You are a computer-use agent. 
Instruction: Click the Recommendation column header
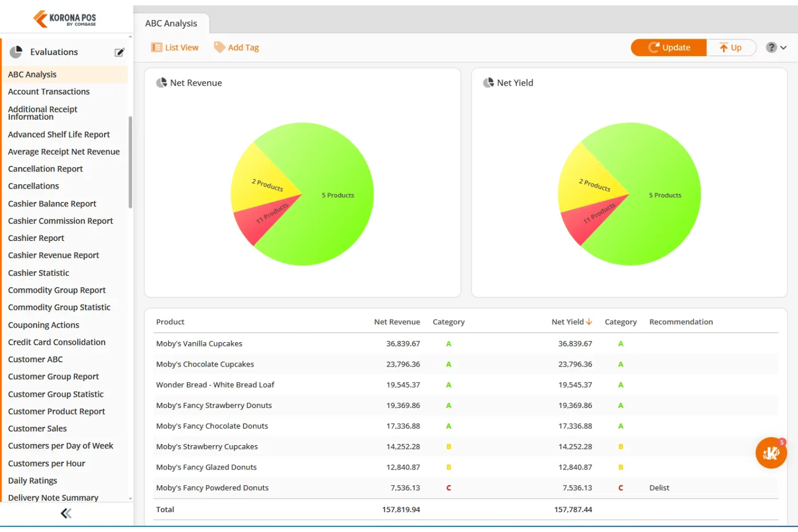coord(681,322)
